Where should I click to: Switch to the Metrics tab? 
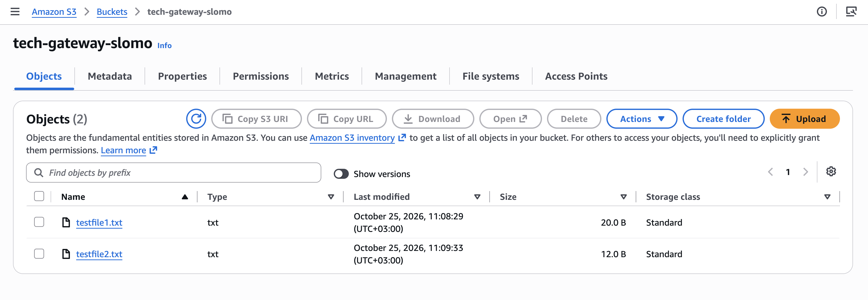click(332, 76)
